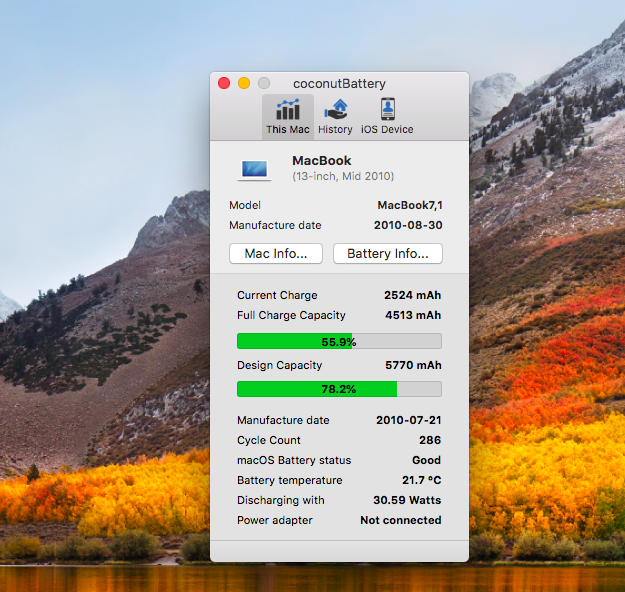Click the 30.59 Watts discharging value
The image size is (625, 592).
(407, 500)
